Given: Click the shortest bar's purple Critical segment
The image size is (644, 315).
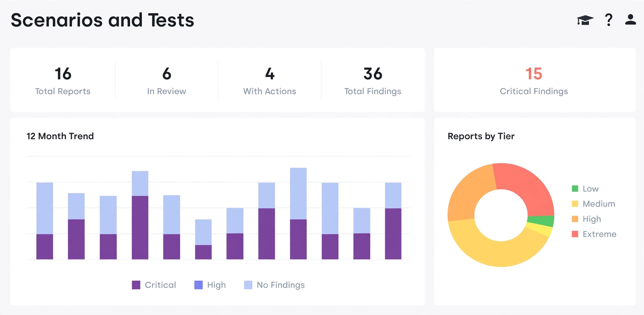Looking at the screenshot, I should click(203, 252).
